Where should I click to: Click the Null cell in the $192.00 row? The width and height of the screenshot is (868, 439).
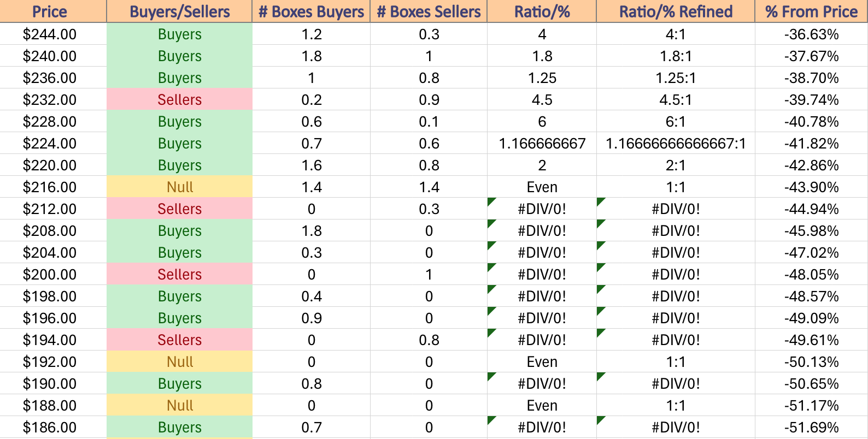(180, 361)
